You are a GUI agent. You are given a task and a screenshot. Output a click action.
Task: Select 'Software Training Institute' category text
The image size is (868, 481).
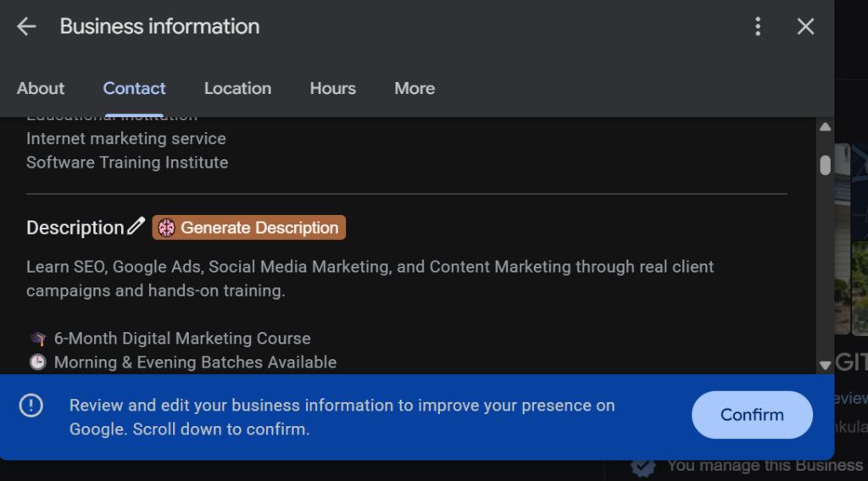(x=127, y=163)
